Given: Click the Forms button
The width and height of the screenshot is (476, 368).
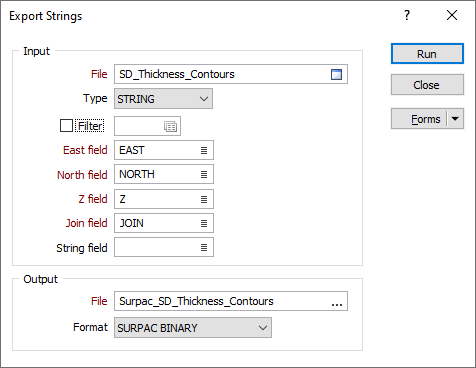Looking at the screenshot, I should 419,119.
